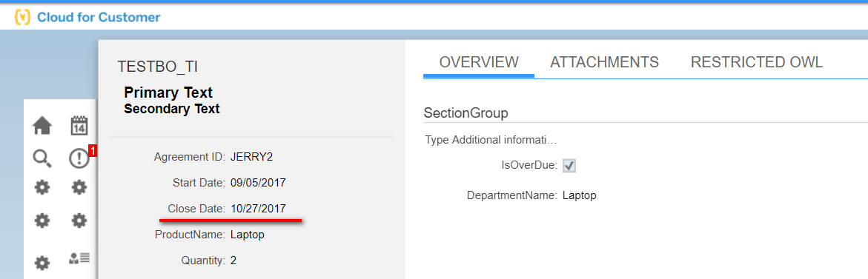Open the calendar icon showing 14
This screenshot has width=868, height=279.
click(x=79, y=125)
